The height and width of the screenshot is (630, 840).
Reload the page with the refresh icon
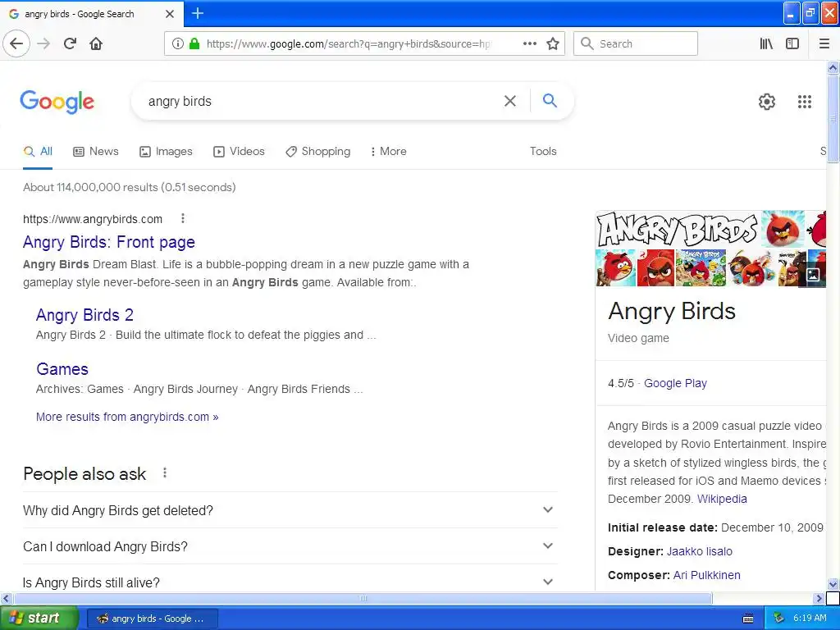coord(70,43)
